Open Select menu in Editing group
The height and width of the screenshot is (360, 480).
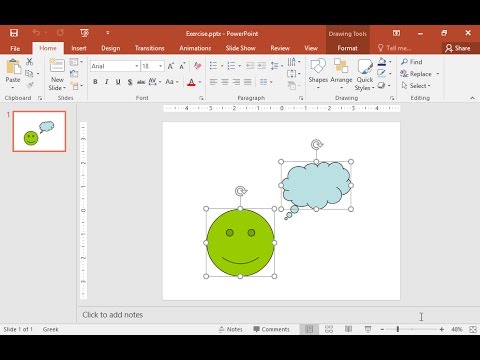tap(416, 86)
